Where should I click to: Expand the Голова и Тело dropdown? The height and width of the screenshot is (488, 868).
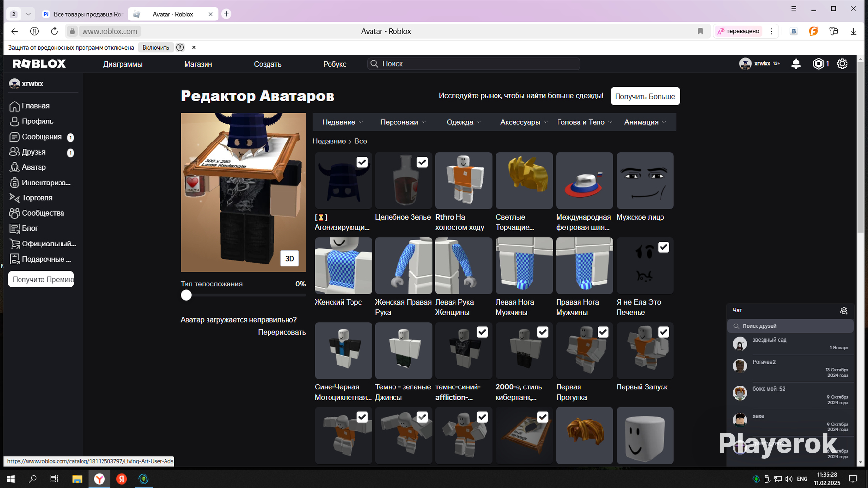585,122
